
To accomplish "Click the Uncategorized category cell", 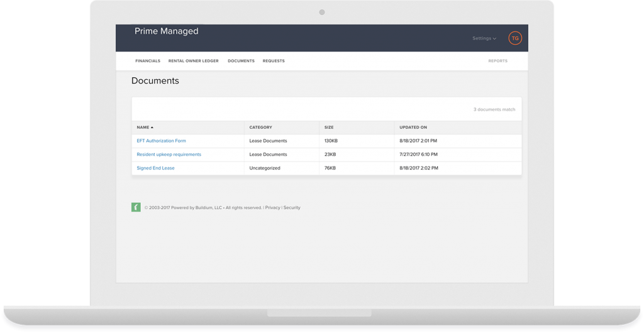I will point(265,168).
